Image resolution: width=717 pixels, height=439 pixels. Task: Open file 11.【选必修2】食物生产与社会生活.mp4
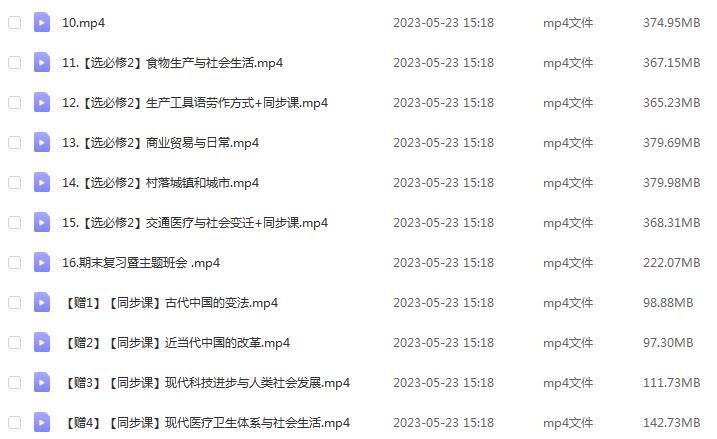[172, 63]
